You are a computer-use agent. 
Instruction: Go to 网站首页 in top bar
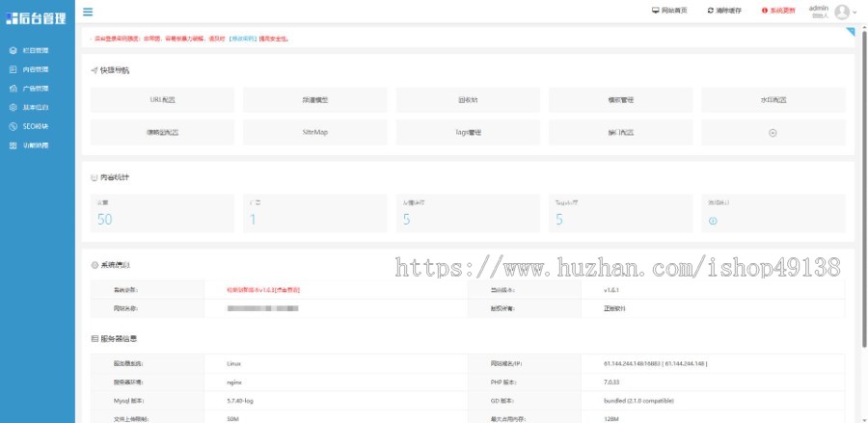tap(674, 11)
